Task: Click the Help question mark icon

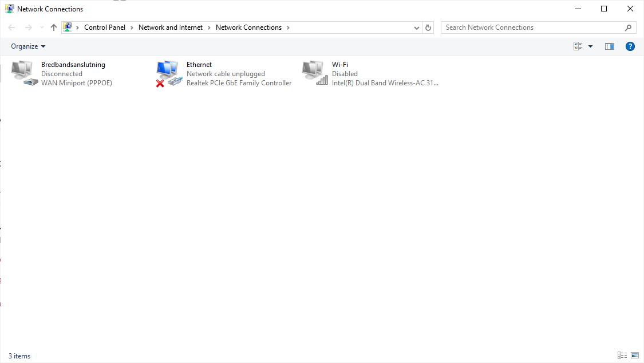Action: pyautogui.click(x=630, y=46)
